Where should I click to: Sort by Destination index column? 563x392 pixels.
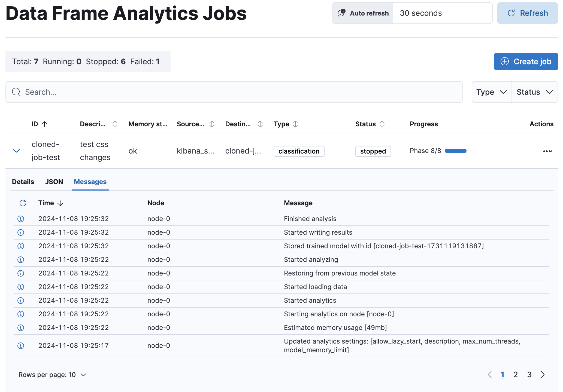coord(244,124)
